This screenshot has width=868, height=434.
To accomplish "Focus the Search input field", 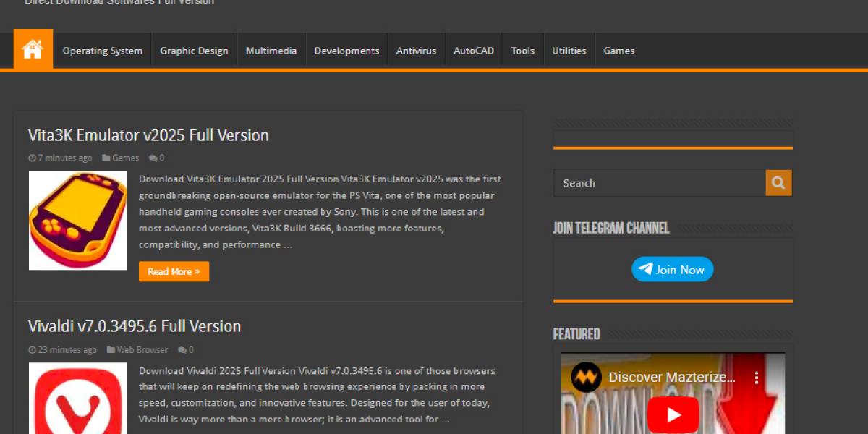I will pos(659,183).
